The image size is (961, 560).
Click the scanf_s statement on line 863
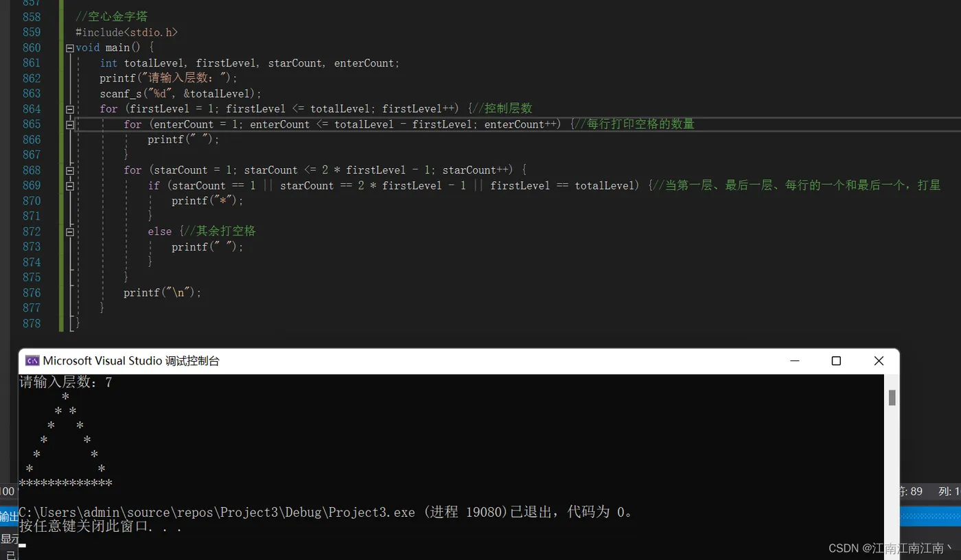click(181, 93)
